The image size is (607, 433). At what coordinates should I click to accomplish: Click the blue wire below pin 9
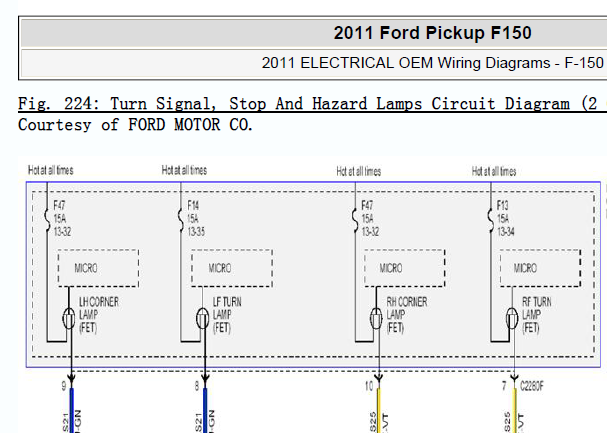71,410
